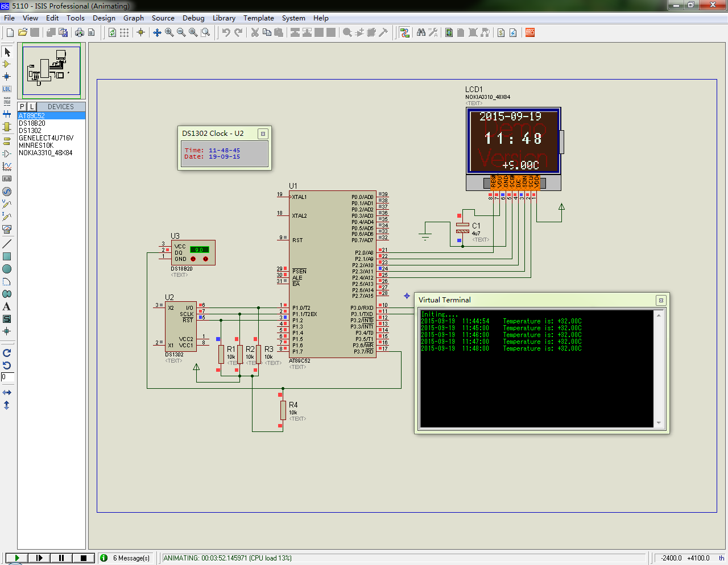
Task: Select the Device Pins mode tool
Action: tap(7, 153)
